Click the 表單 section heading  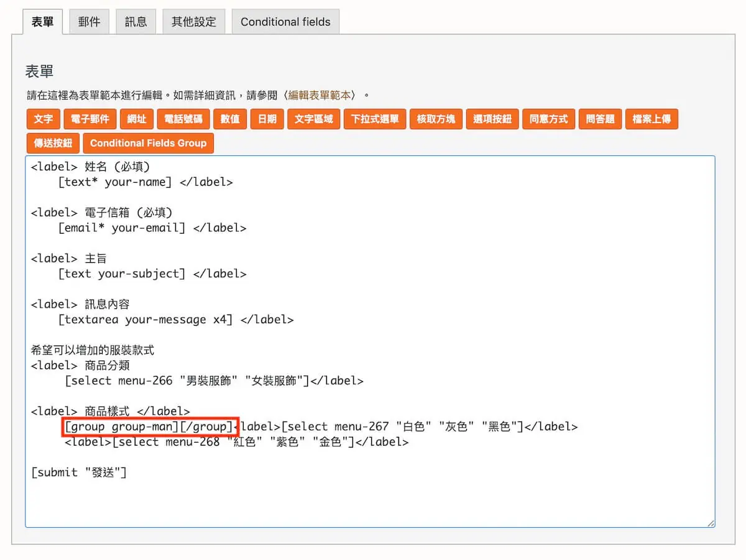click(39, 71)
